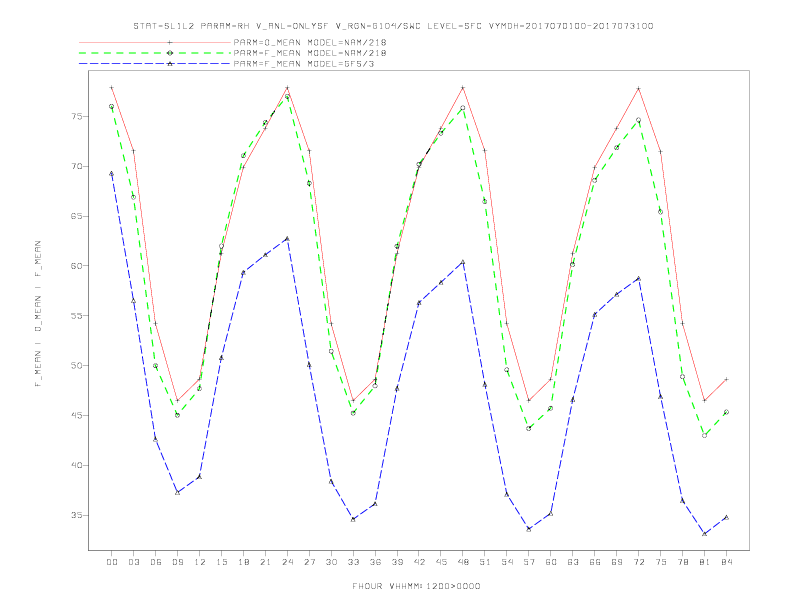Click x-axis tick label 78

tap(682, 562)
